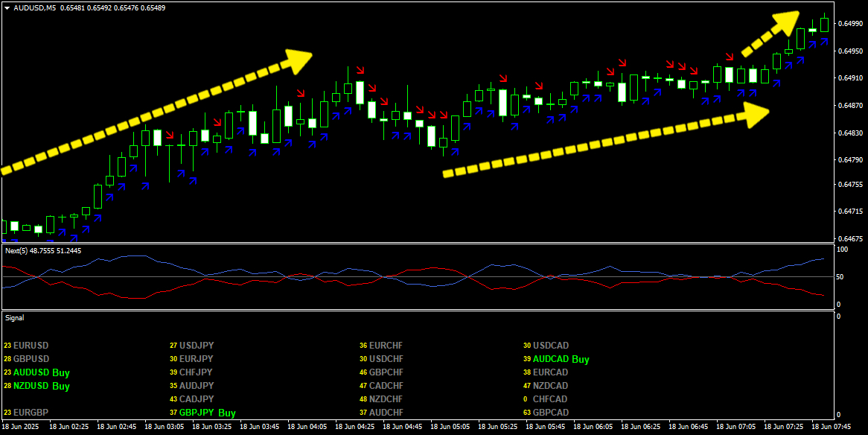
Task: Click the lower-right long yellow dashed arrow head
Action: click(757, 115)
